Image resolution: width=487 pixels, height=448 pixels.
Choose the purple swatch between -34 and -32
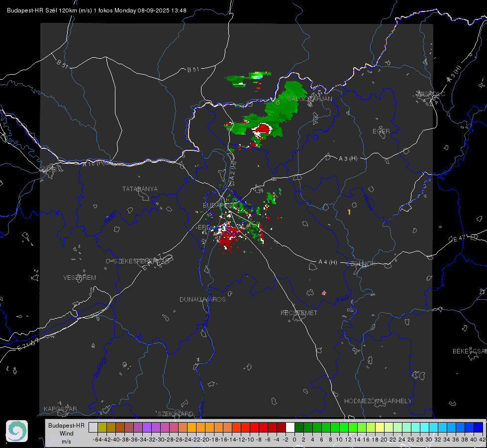pyautogui.click(x=147, y=427)
